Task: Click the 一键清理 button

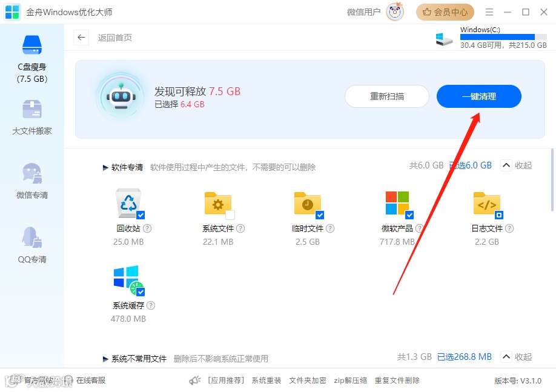Action: [478, 96]
